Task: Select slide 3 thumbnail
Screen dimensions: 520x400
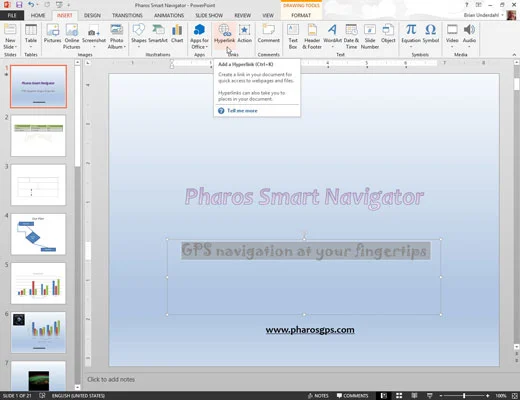Action: [38, 185]
